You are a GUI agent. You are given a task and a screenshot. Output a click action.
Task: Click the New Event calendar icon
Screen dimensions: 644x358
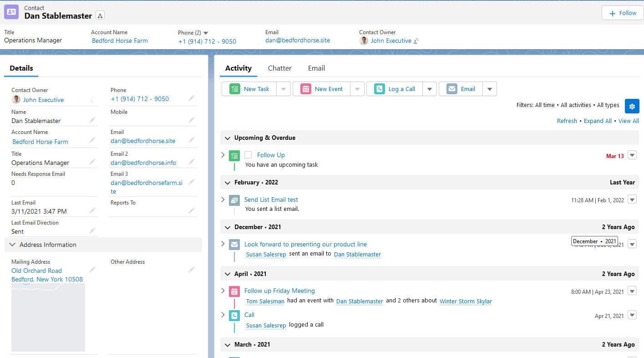(305, 89)
